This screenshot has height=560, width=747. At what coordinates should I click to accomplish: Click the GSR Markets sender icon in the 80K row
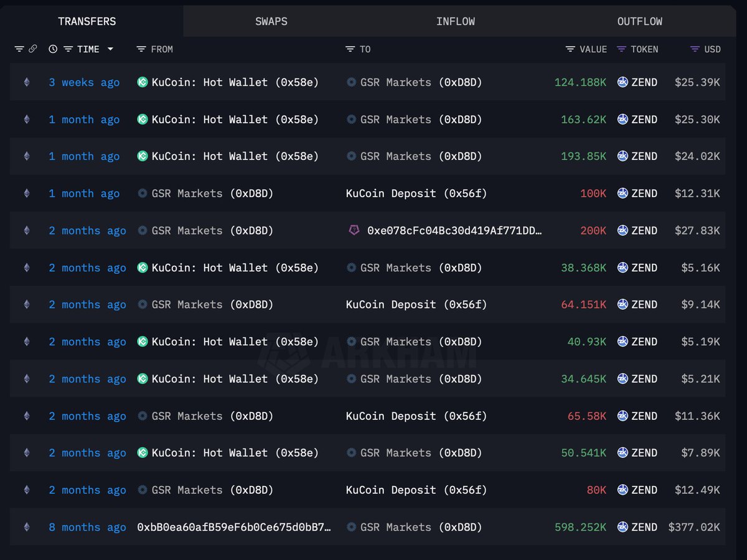[143, 490]
